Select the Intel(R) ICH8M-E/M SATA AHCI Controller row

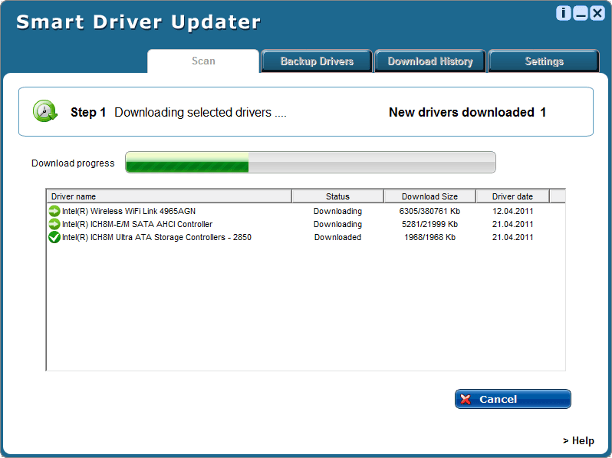click(306, 224)
